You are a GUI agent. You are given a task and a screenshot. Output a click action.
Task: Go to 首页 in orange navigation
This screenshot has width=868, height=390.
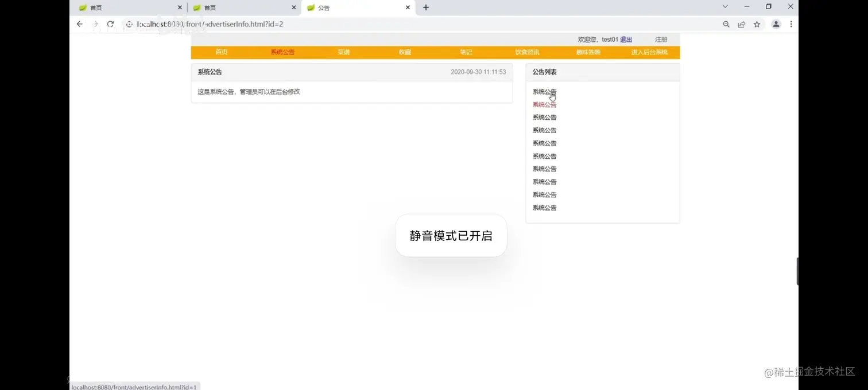(x=222, y=52)
